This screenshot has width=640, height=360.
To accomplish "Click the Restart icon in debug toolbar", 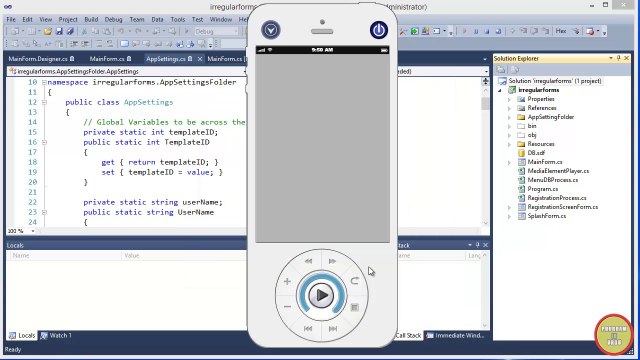I will (498, 31).
